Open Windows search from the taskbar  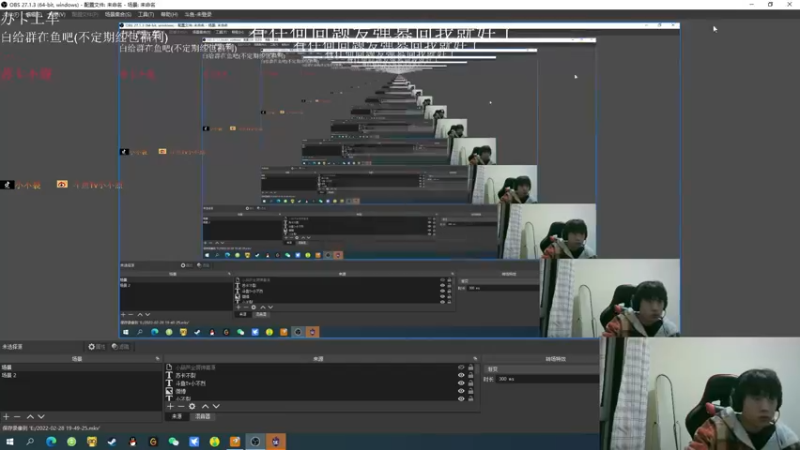click(30, 442)
